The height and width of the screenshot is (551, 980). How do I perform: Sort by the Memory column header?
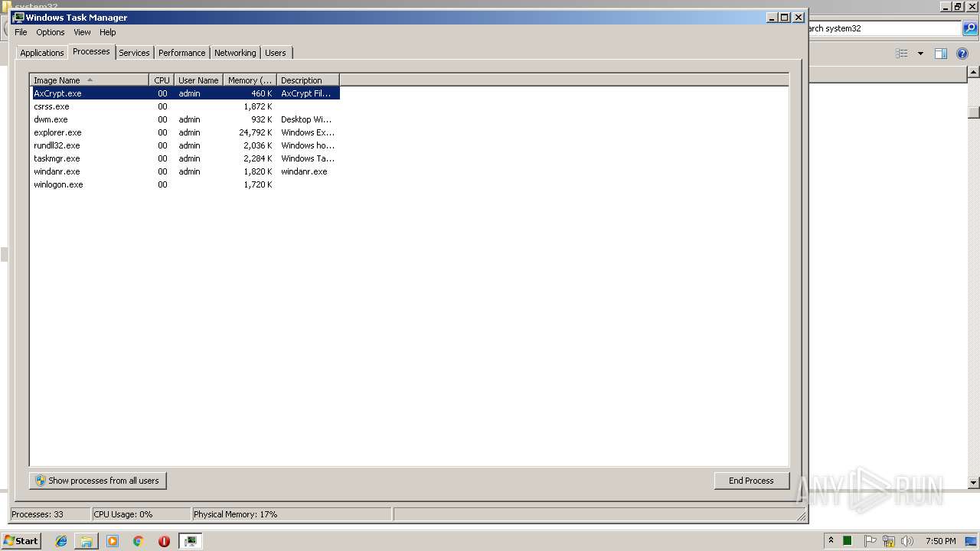pos(250,80)
